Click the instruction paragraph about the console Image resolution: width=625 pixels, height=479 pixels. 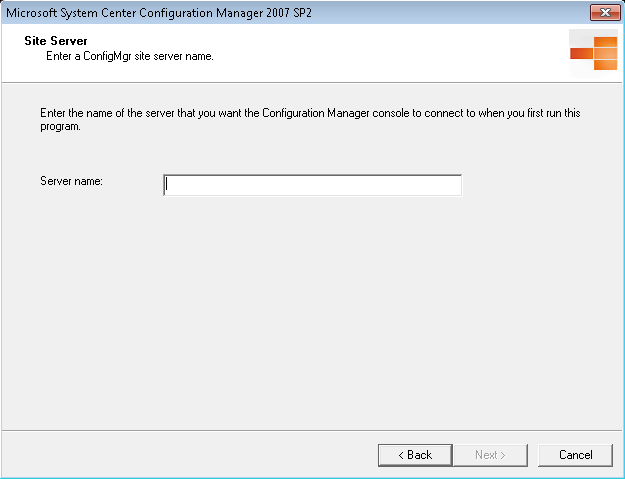(x=310, y=120)
